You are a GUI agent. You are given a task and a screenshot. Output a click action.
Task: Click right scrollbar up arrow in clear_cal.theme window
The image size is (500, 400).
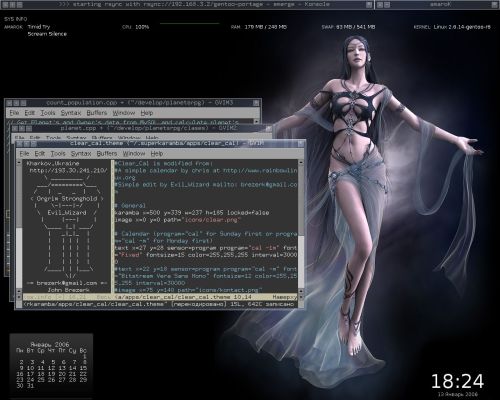301,162
